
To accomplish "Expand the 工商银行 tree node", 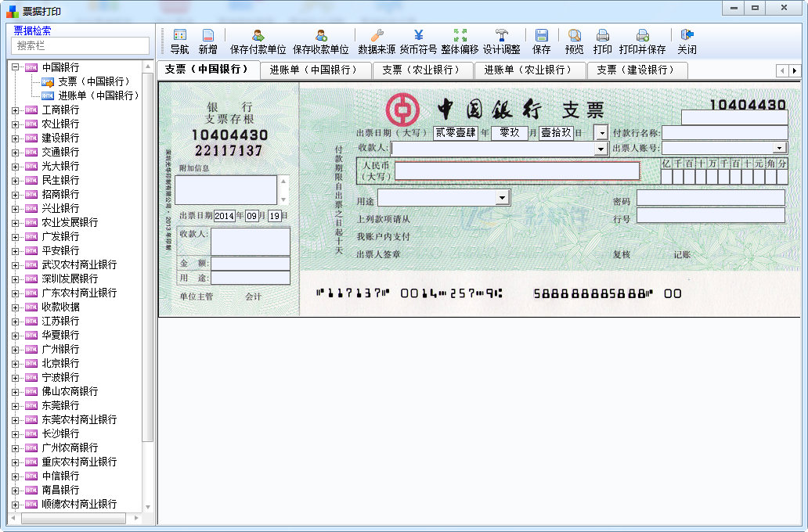I will [16, 110].
